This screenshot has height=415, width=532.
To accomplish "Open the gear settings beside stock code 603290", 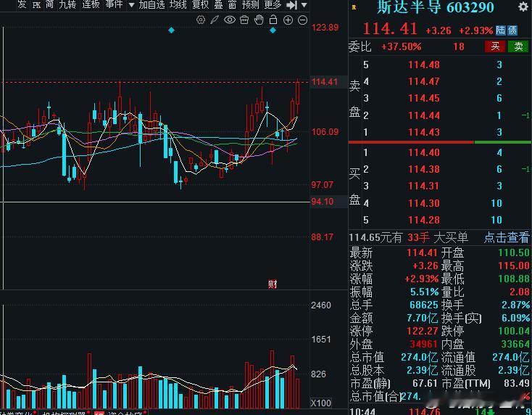I will [x=523, y=7].
